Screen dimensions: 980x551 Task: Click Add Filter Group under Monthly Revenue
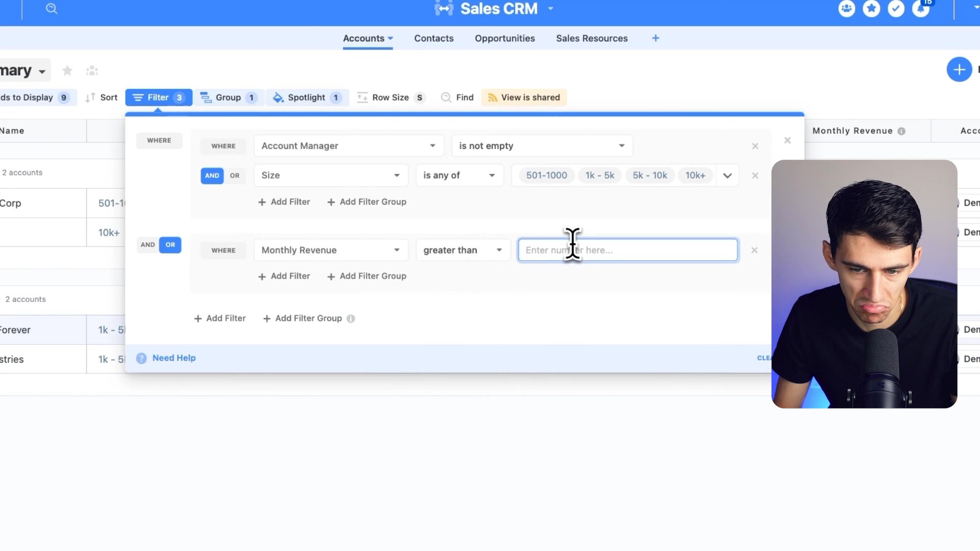[x=366, y=276]
